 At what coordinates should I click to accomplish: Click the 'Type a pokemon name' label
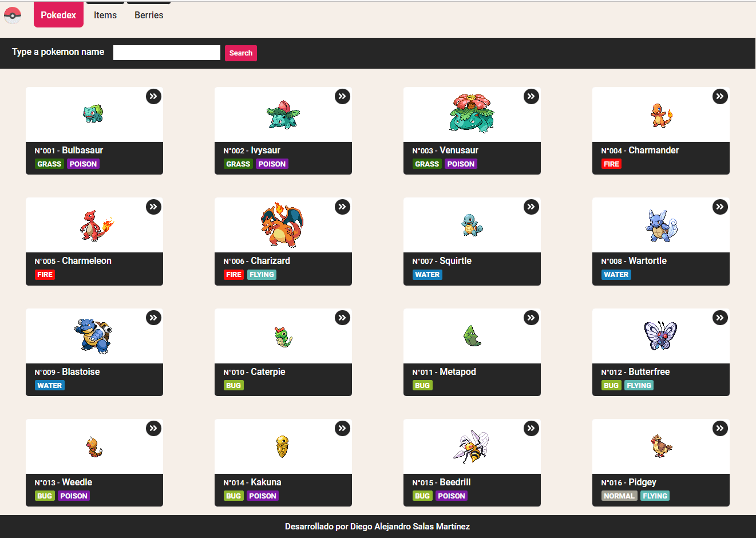58,52
